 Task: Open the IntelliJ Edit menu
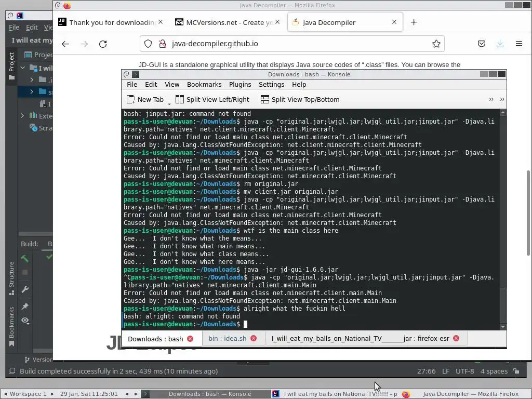click(32, 28)
